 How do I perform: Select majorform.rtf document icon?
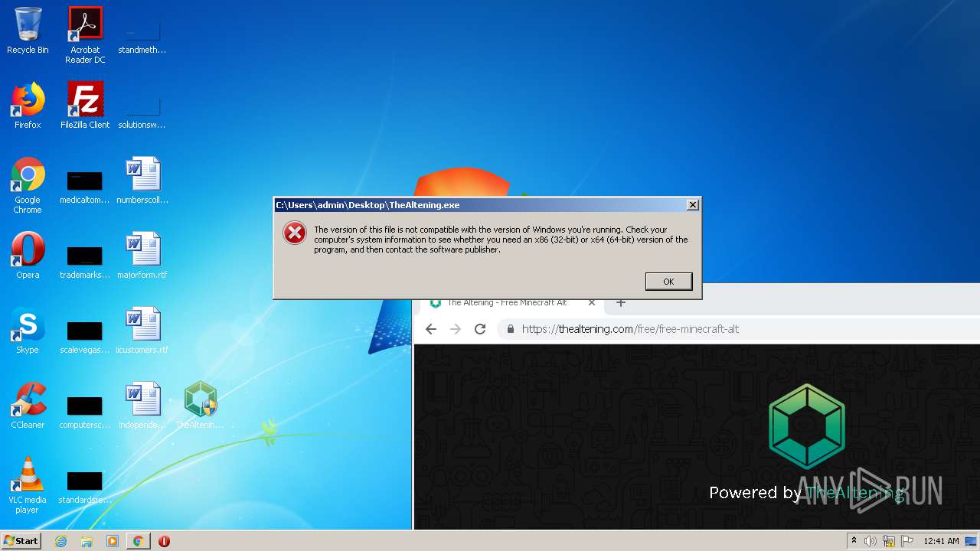142,255
